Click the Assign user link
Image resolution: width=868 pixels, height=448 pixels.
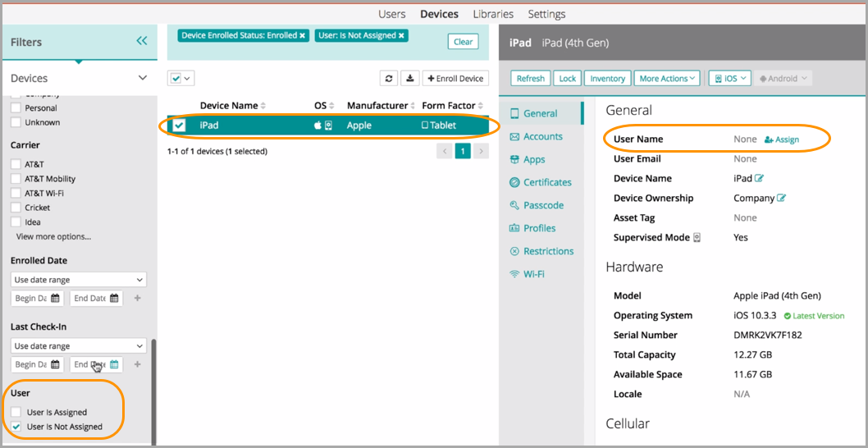[x=782, y=139]
